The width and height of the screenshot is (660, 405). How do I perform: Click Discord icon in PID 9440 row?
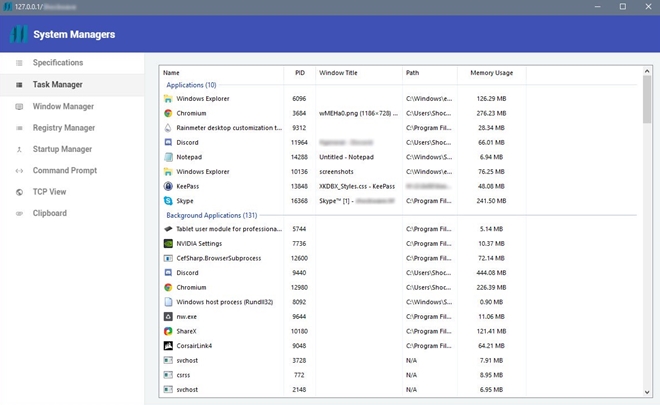tap(168, 273)
